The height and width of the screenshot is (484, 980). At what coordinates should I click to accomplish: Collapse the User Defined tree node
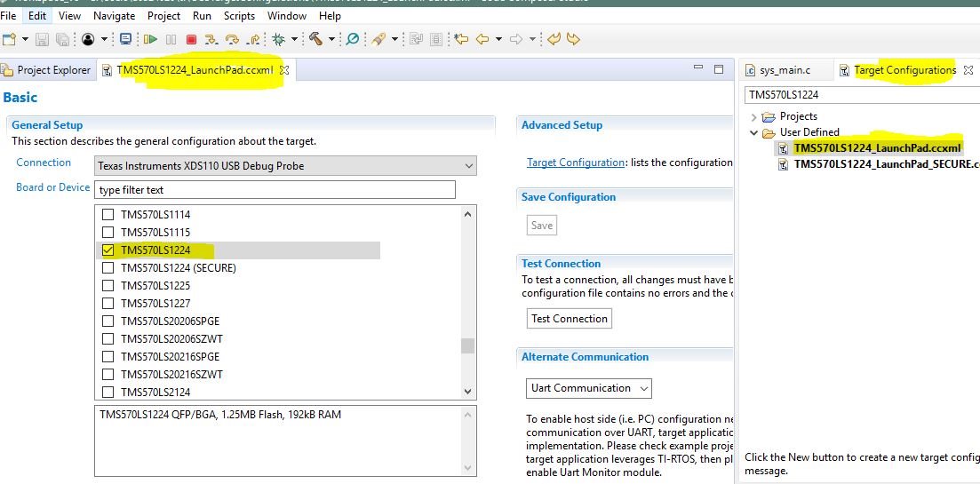click(x=753, y=132)
